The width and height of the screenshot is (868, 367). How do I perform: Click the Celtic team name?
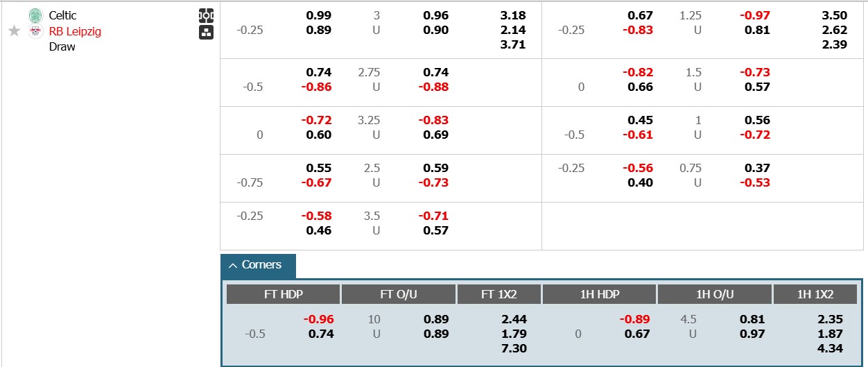coord(62,15)
